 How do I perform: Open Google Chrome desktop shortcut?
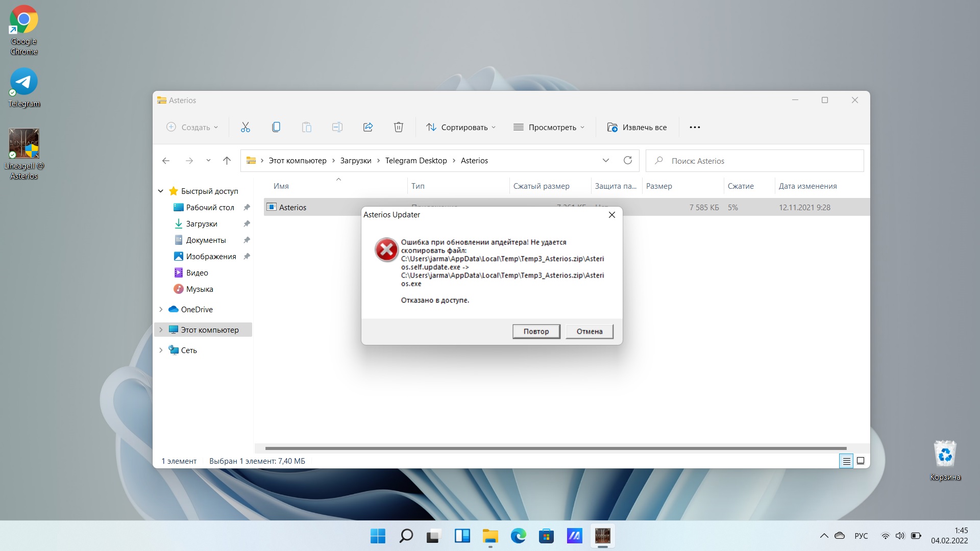click(24, 30)
